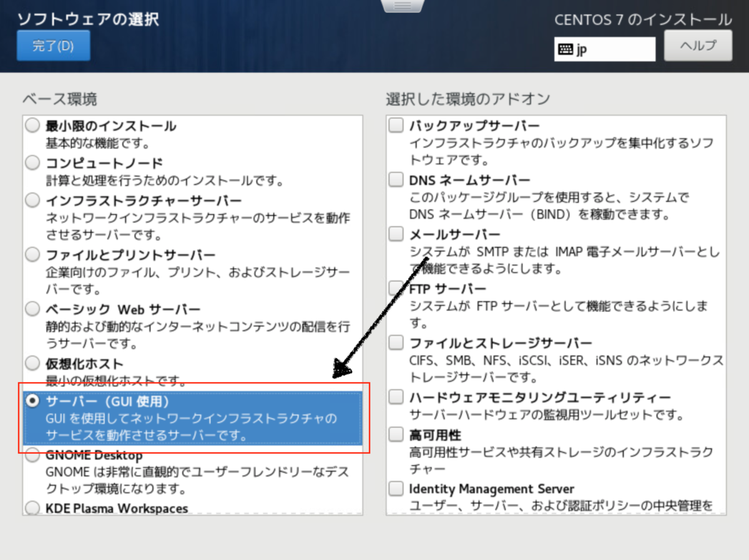
Task: Check ファイルとストレージサーバー add-on
Action: (396, 343)
